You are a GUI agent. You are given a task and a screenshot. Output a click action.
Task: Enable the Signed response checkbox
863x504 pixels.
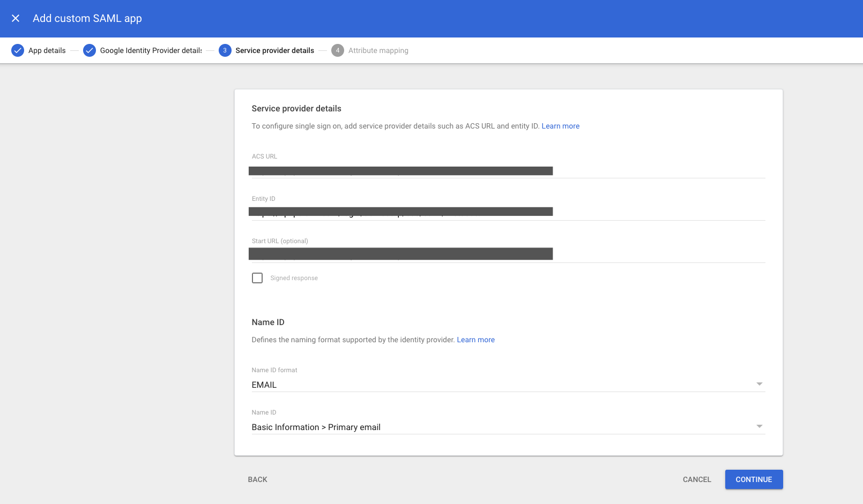click(x=257, y=278)
